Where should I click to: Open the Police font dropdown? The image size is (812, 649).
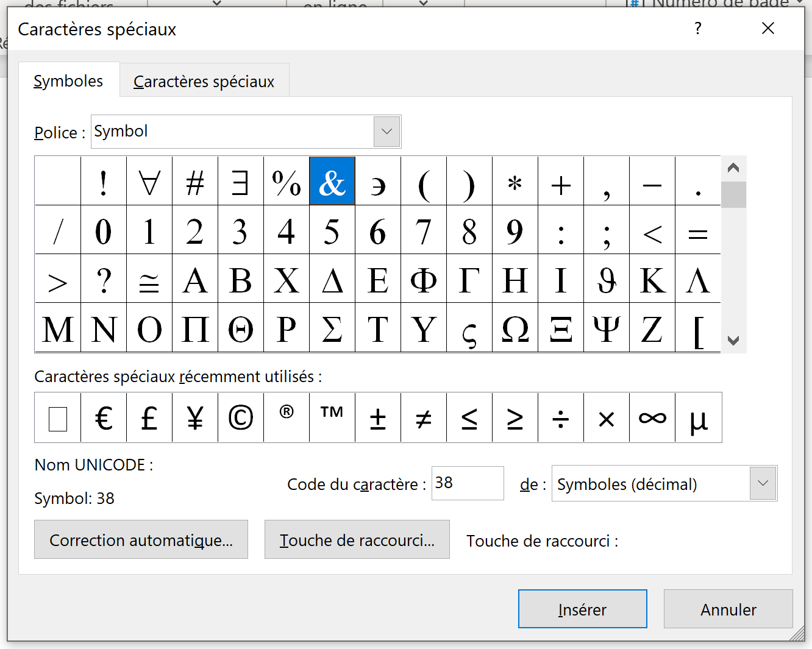pyautogui.click(x=386, y=131)
